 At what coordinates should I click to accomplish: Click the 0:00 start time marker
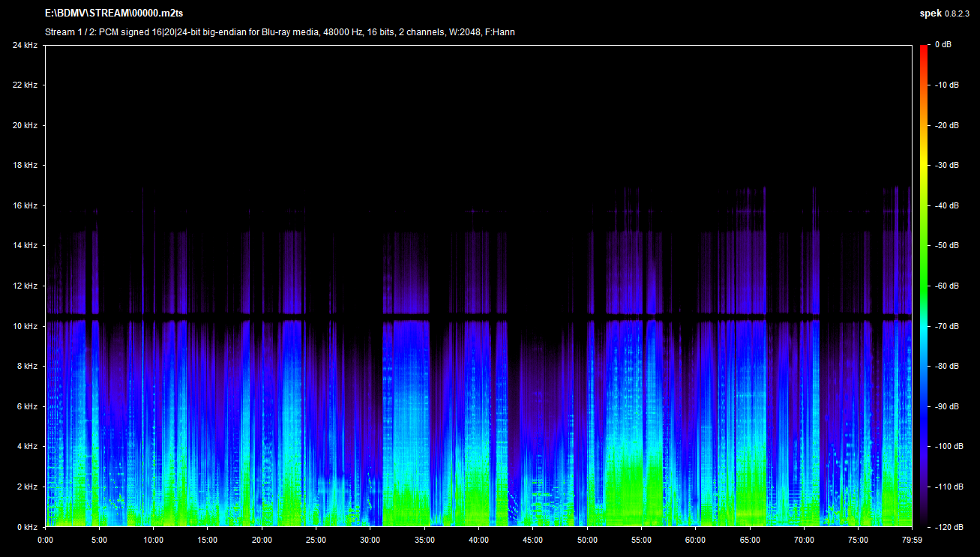[x=45, y=539]
